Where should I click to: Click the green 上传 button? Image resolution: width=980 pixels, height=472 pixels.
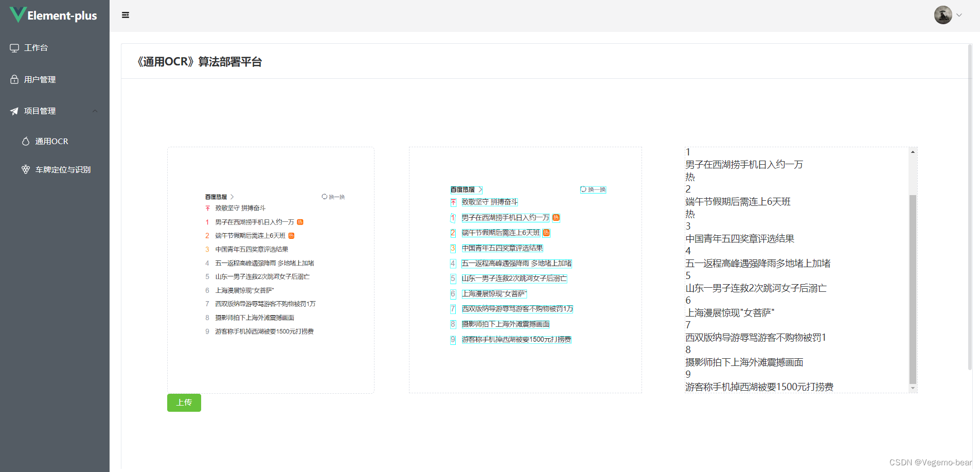point(184,403)
